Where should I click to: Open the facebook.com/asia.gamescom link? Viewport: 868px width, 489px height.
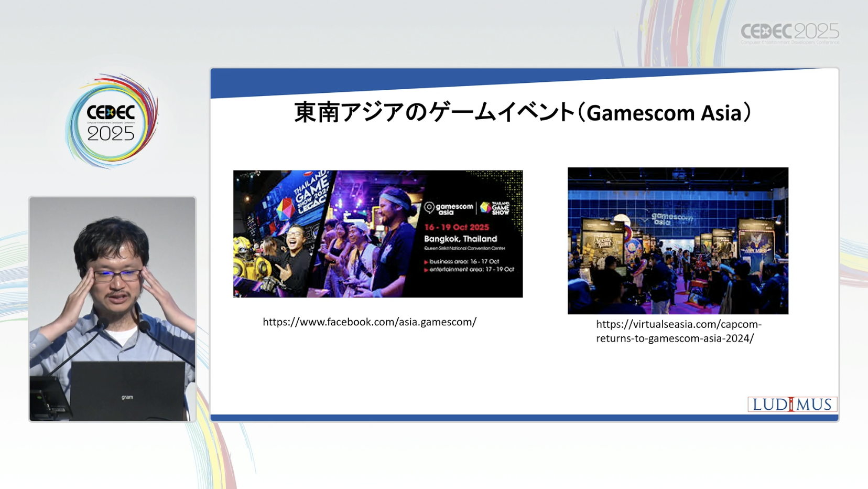[x=370, y=322]
